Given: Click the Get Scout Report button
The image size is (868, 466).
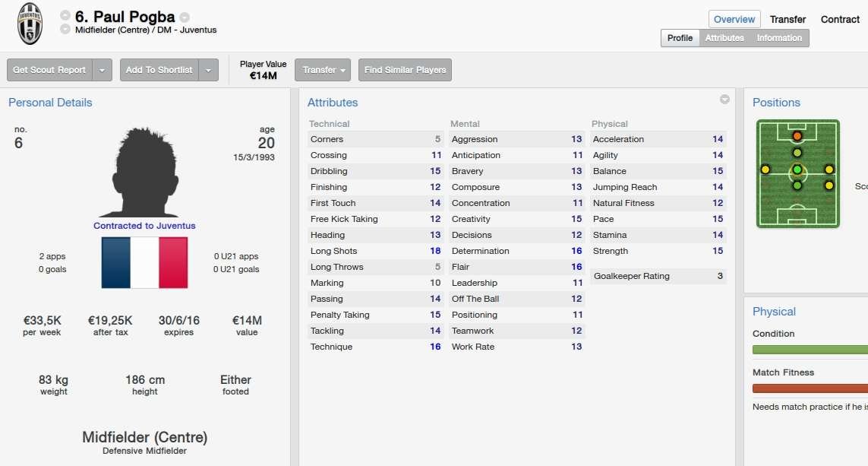Looking at the screenshot, I should tap(49, 70).
